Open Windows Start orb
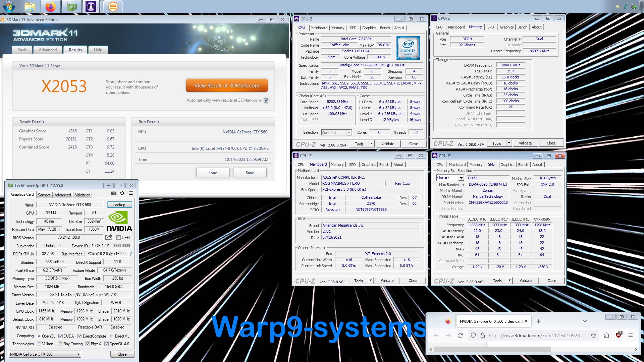The image size is (644, 362). click(9, 6)
